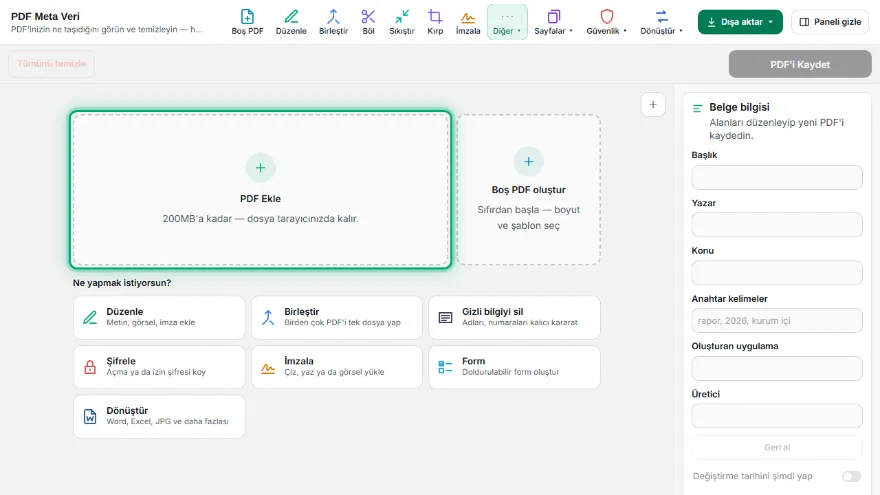Image resolution: width=880 pixels, height=495 pixels.
Task: Focus the Konu input field
Action: (x=777, y=273)
